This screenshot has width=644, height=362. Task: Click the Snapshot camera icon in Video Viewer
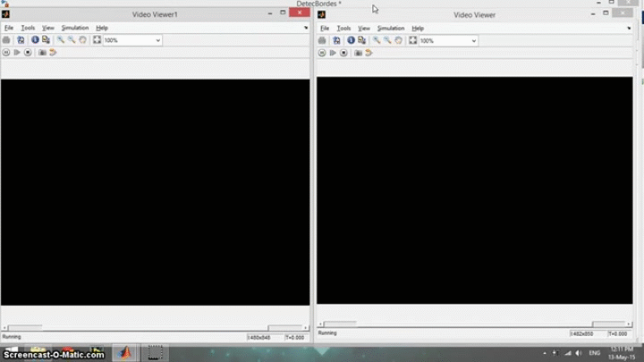click(x=358, y=53)
